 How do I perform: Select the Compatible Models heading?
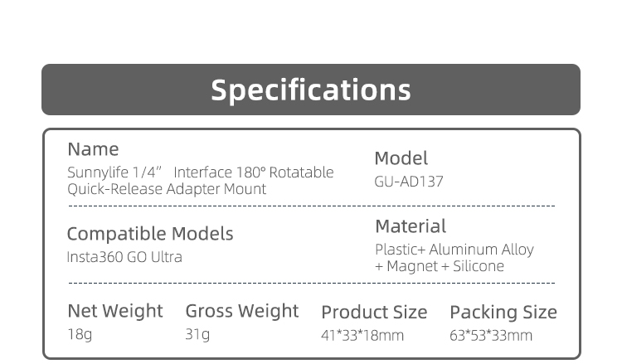pos(150,234)
